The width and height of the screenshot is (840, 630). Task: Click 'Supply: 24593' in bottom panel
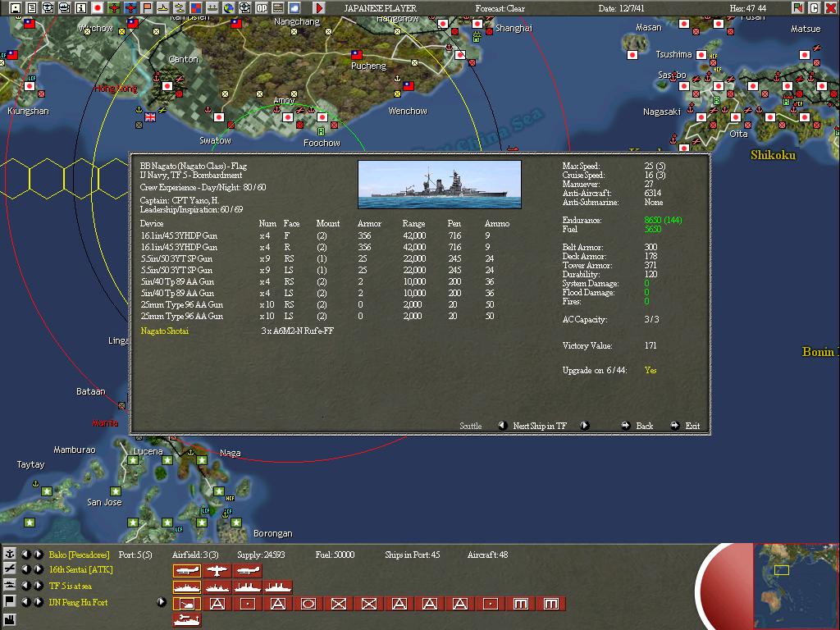click(261, 555)
